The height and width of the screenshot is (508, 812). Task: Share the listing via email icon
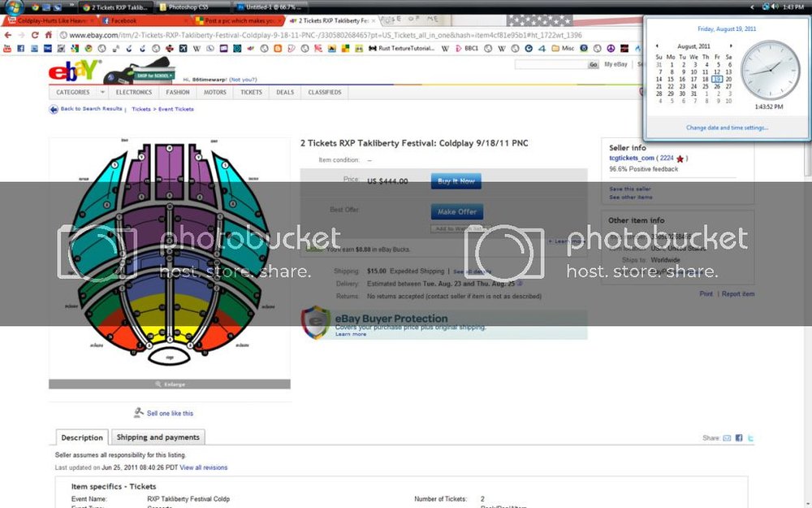pos(727,438)
